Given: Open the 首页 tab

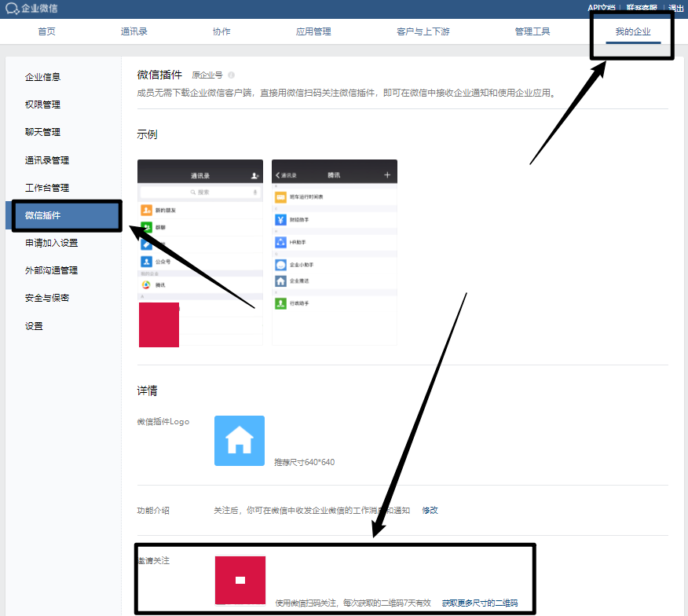Looking at the screenshot, I should point(46,31).
